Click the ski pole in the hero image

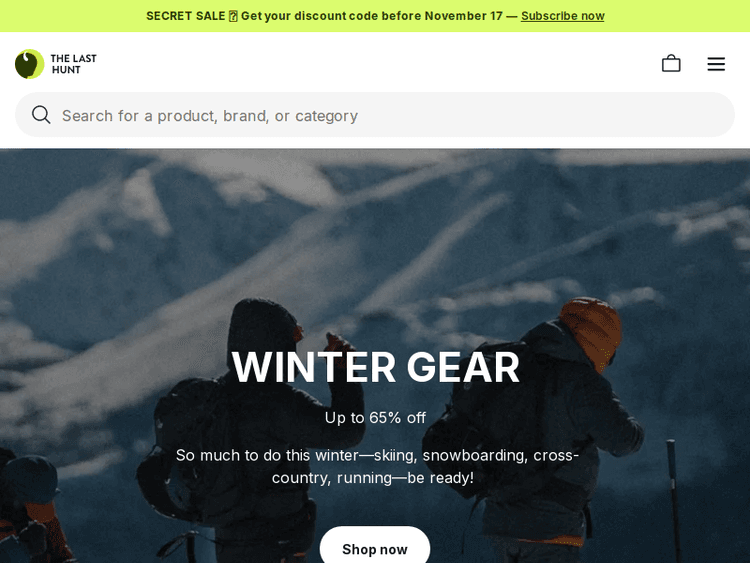click(x=673, y=500)
